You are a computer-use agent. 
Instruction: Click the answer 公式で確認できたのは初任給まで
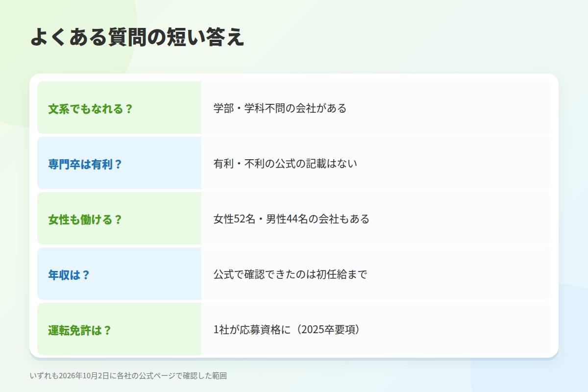pos(290,274)
